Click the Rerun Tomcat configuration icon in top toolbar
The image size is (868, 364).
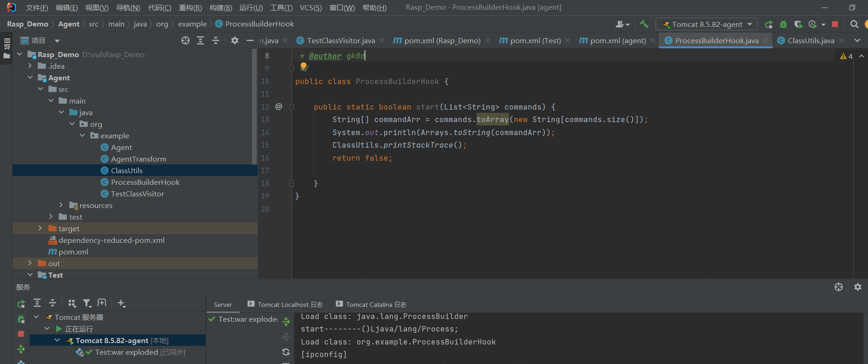[x=769, y=24]
